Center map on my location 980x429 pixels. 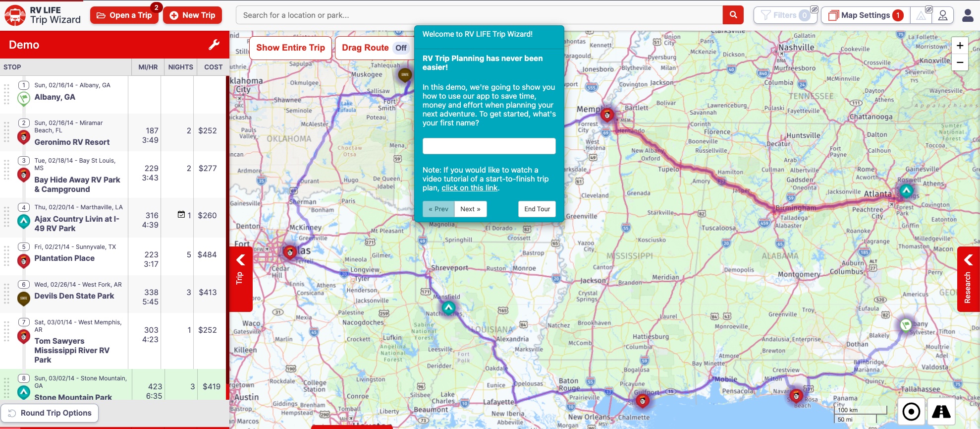pos(911,412)
